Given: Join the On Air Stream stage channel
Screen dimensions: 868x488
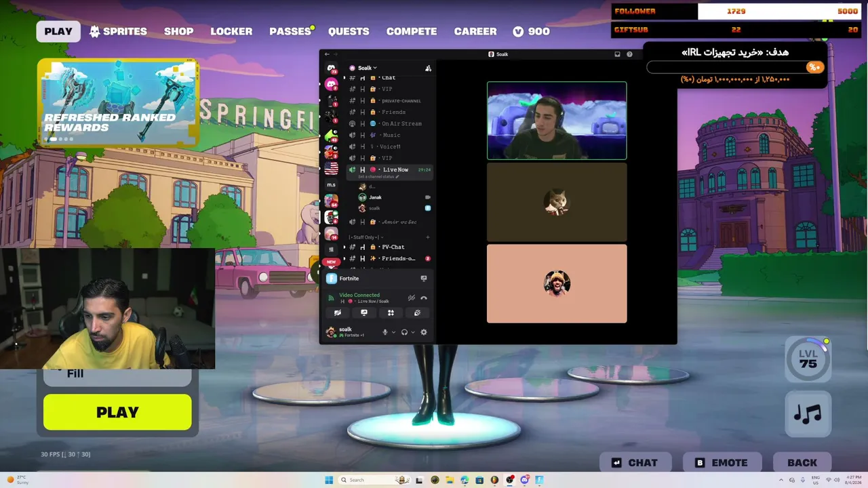Looking at the screenshot, I should pos(389,123).
